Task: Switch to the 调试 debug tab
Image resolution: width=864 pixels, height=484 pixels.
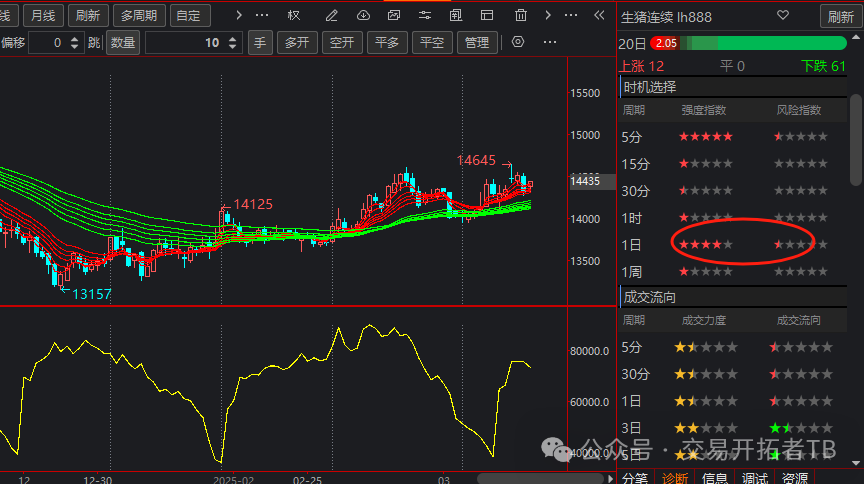Action: [x=754, y=477]
